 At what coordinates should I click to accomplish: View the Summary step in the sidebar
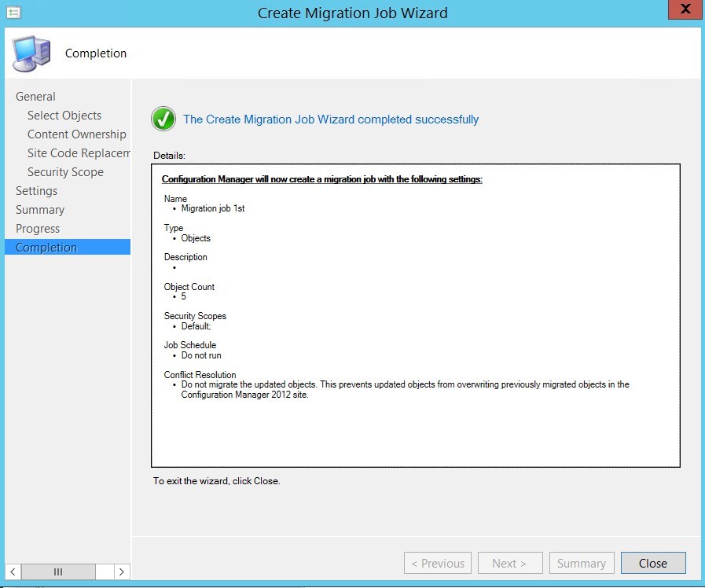(x=40, y=209)
